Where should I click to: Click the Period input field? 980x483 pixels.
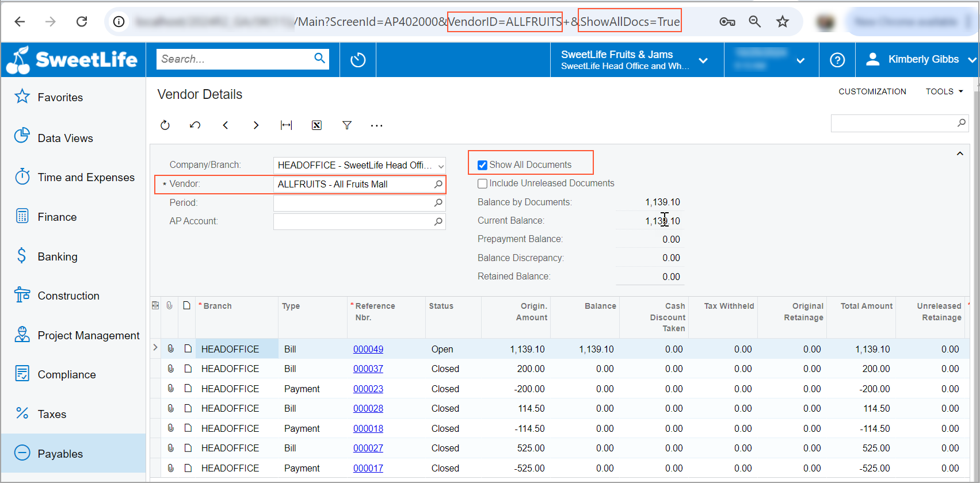click(x=352, y=203)
